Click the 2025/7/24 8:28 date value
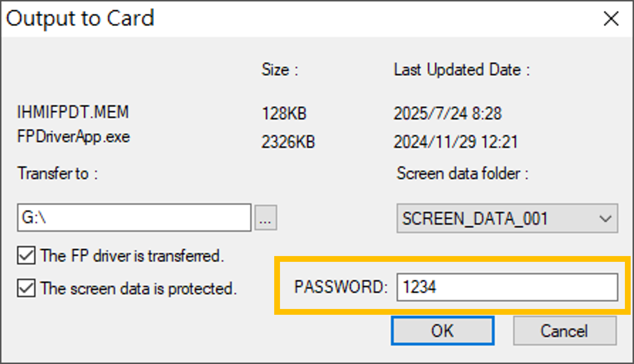634x364 pixels. [447, 113]
